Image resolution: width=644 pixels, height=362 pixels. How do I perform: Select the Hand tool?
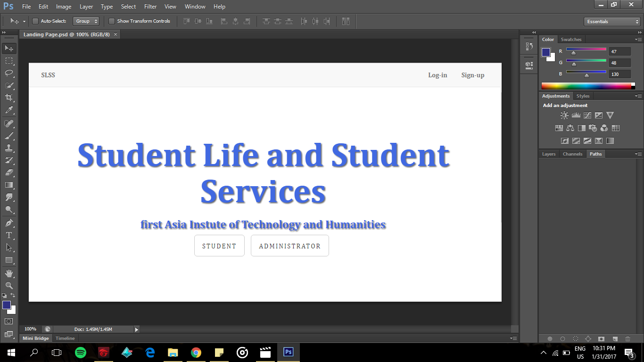click(9, 273)
